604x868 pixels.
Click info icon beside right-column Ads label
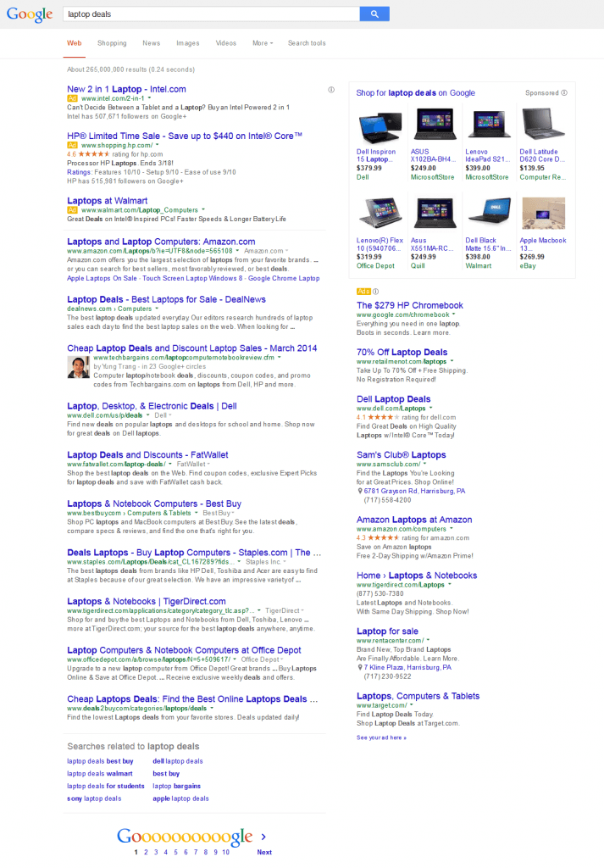click(375, 292)
